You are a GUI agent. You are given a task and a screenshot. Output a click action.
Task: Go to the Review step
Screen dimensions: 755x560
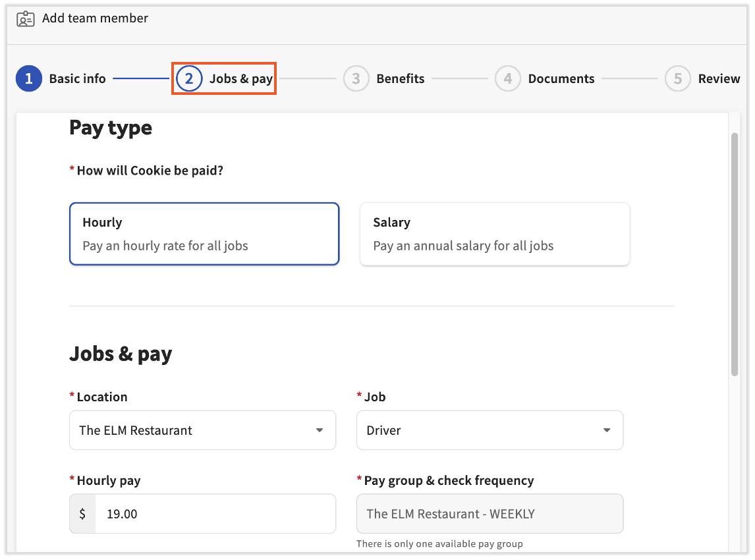(719, 78)
